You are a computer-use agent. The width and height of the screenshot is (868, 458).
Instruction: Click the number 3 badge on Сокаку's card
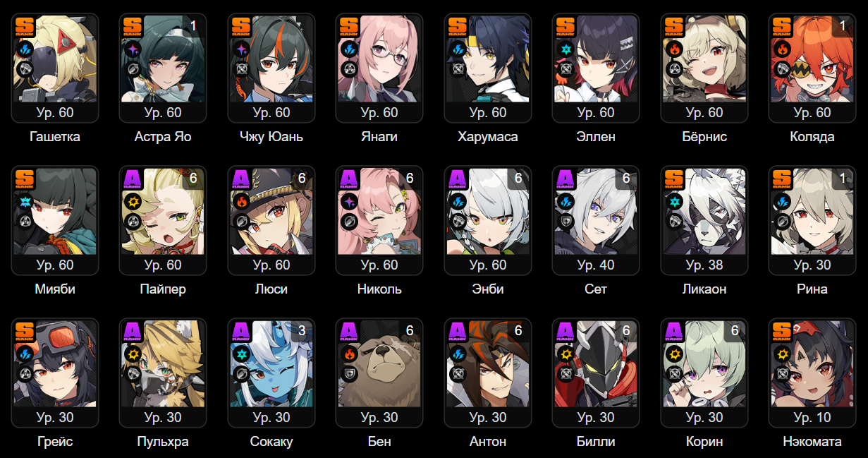(x=301, y=331)
